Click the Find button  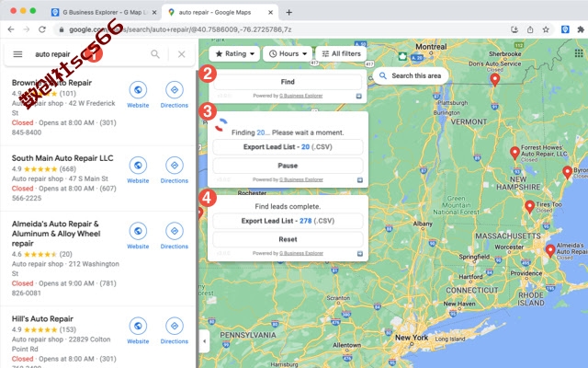click(x=288, y=82)
